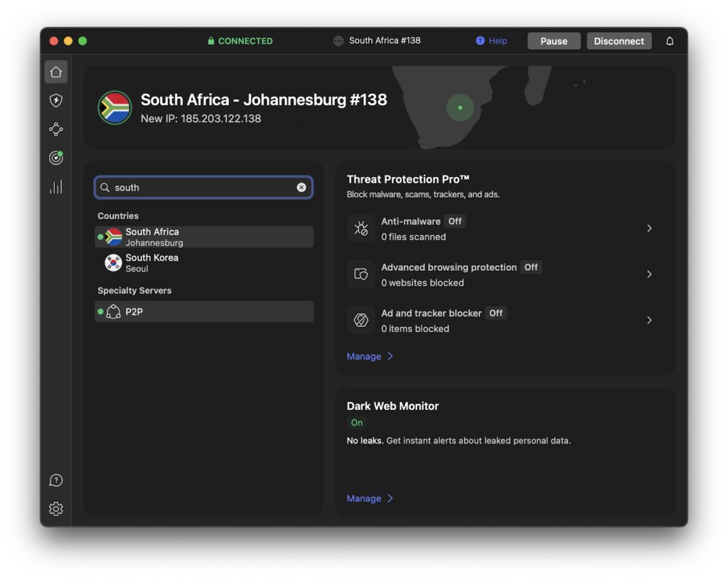Open the Home sidebar icon
728x580 pixels.
click(x=55, y=72)
